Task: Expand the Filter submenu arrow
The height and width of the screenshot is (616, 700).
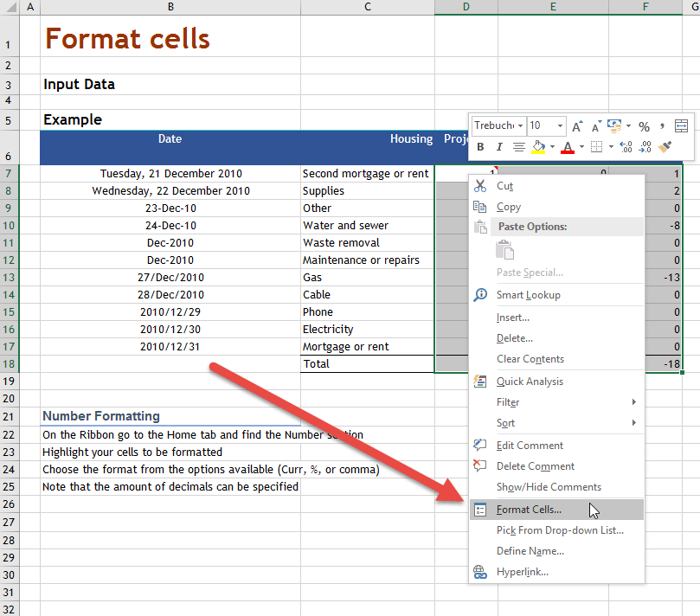Action: (x=633, y=402)
